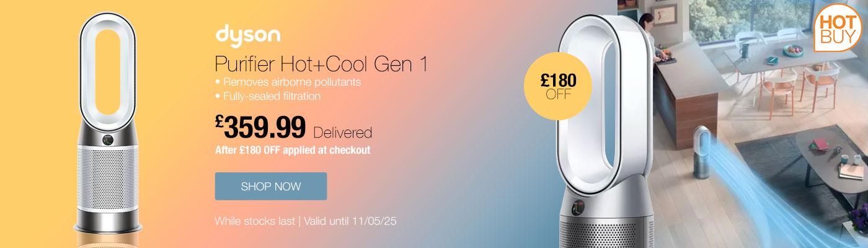
Task: Click the round display on left purifier
Action: [108, 139]
